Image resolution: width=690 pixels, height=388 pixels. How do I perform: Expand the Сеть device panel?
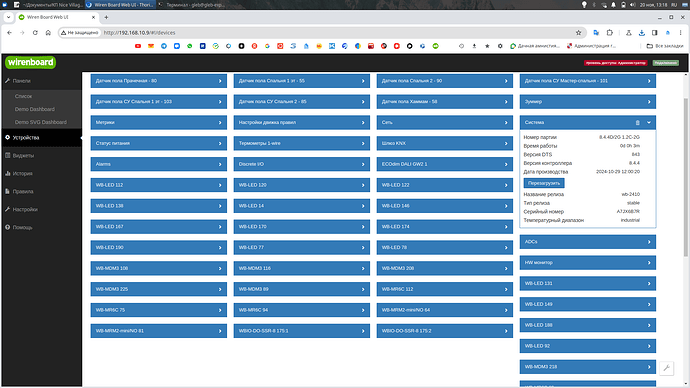coord(444,122)
